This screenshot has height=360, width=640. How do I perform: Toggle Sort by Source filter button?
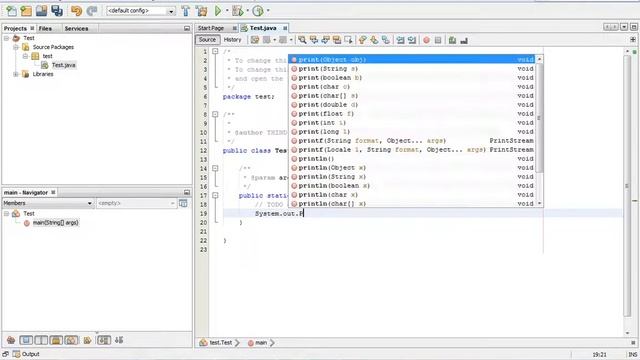pyautogui.click(x=119, y=340)
